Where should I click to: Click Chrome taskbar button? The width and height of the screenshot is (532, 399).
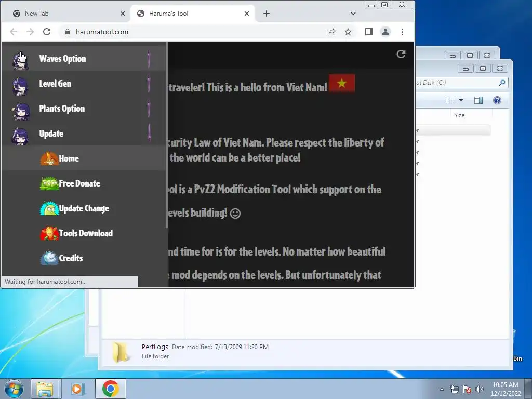tap(110, 389)
